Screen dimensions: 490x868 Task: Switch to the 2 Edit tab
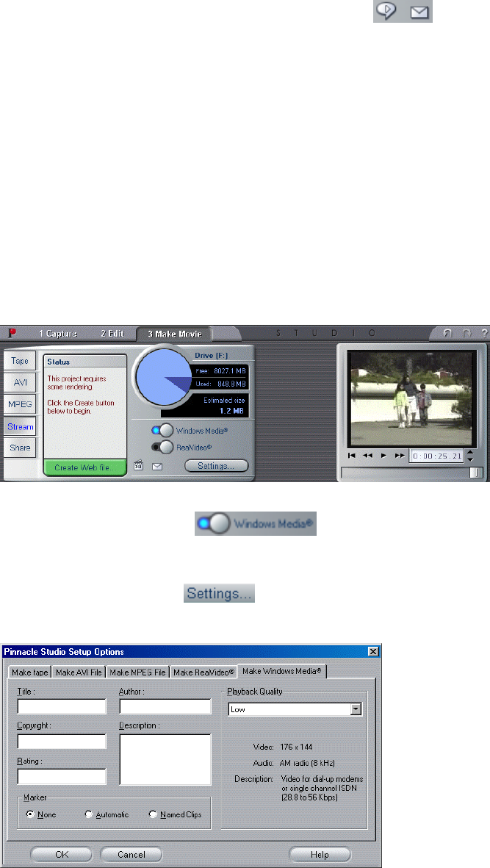112,333
